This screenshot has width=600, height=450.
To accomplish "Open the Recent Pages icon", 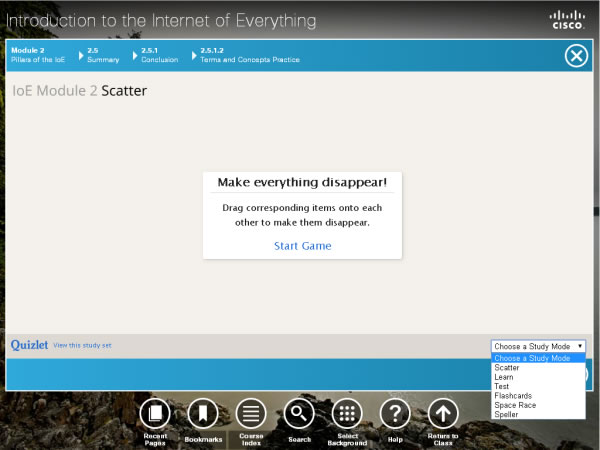I will pyautogui.click(x=155, y=413).
